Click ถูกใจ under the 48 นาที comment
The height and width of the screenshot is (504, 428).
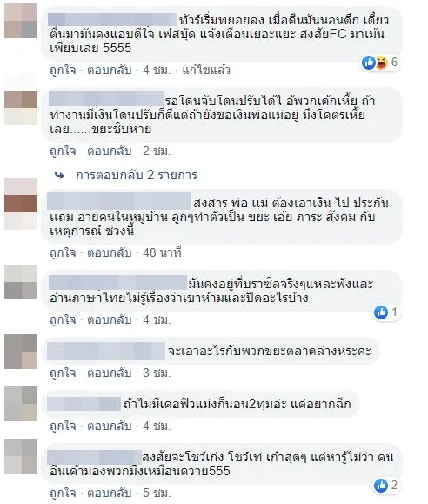pos(63,253)
